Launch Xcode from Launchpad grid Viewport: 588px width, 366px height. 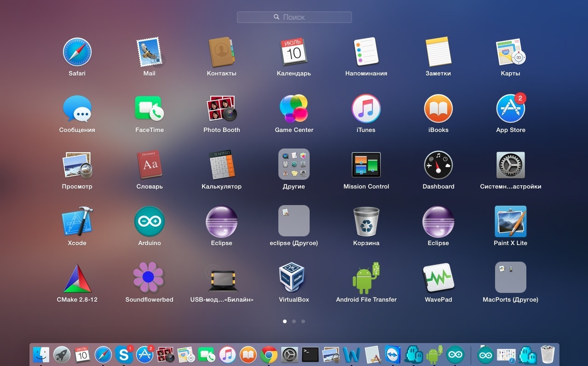point(77,222)
